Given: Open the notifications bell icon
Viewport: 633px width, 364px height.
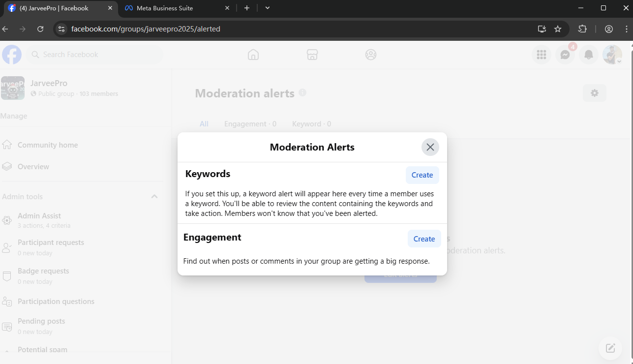Looking at the screenshot, I should pyautogui.click(x=589, y=55).
